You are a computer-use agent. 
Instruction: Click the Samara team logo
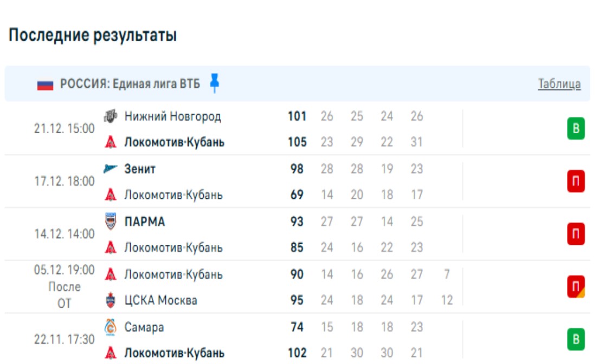pos(111,327)
